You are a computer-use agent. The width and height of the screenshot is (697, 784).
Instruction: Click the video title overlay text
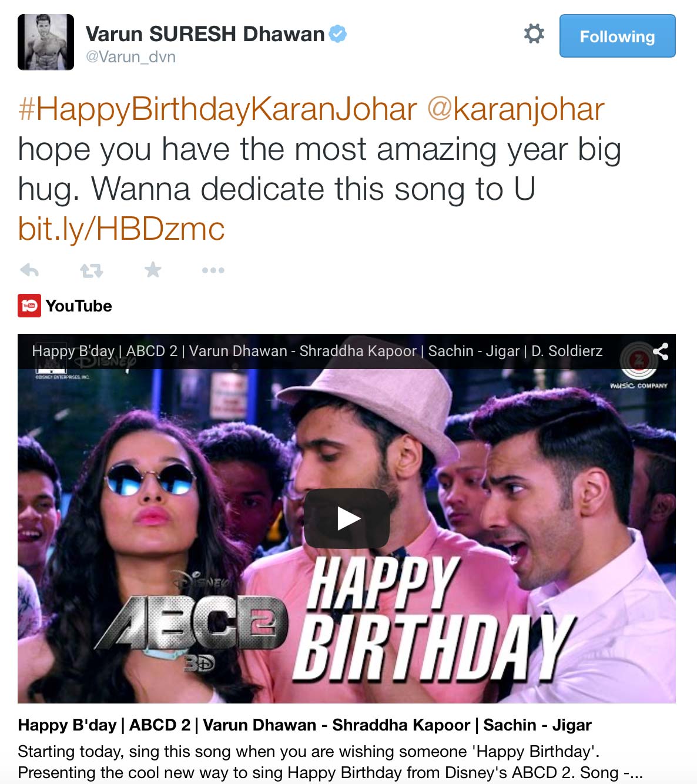[317, 351]
